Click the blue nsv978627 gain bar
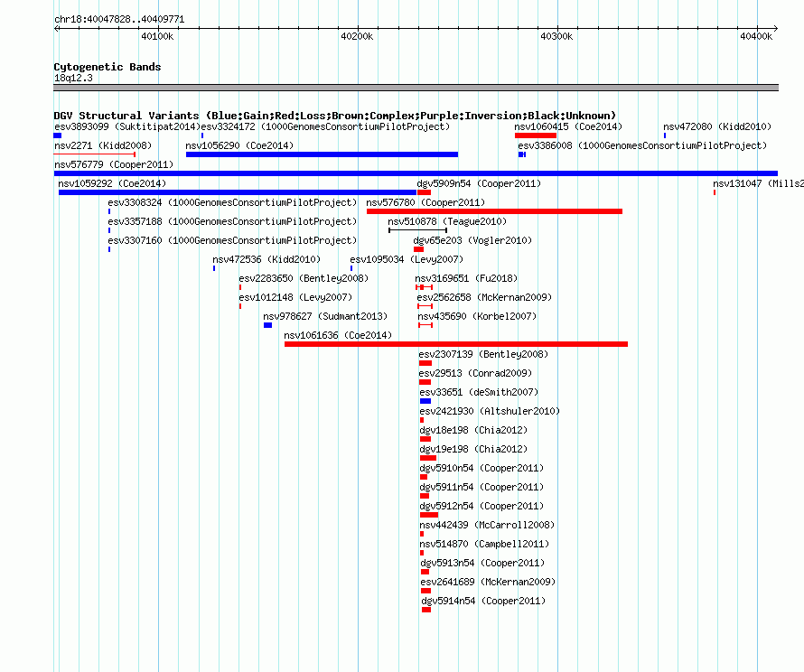This screenshot has height=672, width=804. point(267,325)
